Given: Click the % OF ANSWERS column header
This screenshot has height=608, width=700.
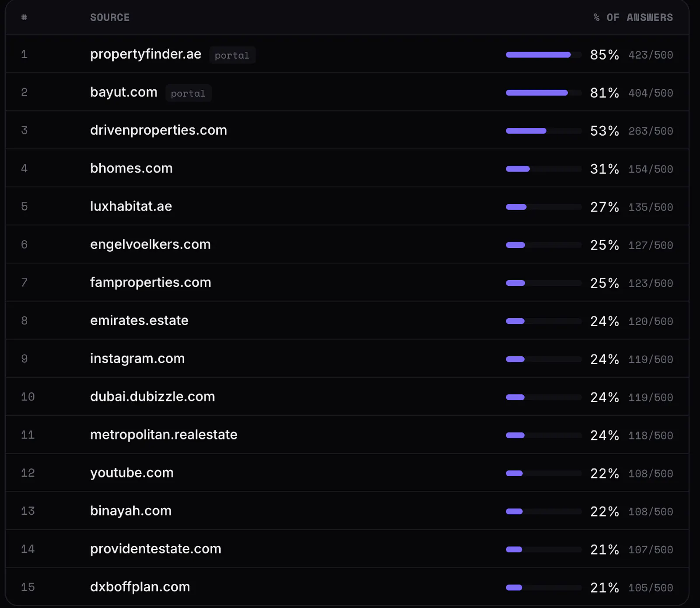Looking at the screenshot, I should (x=633, y=18).
